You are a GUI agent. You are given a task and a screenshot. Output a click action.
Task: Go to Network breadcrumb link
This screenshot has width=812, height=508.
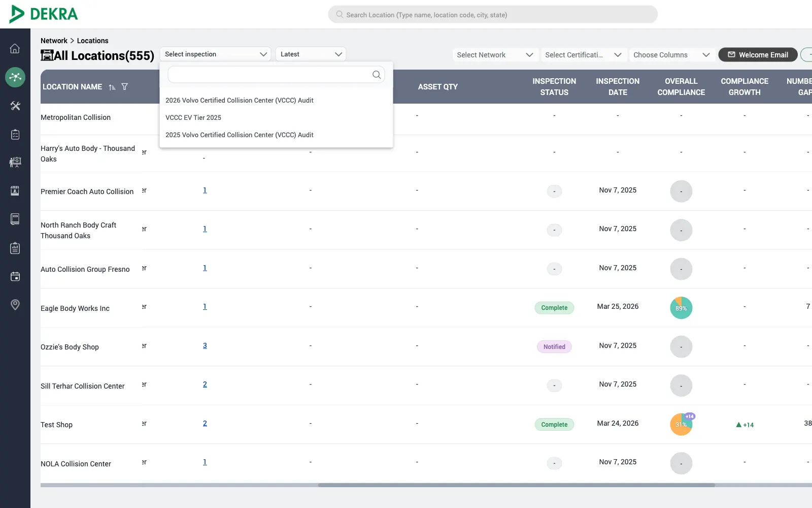[x=54, y=41]
